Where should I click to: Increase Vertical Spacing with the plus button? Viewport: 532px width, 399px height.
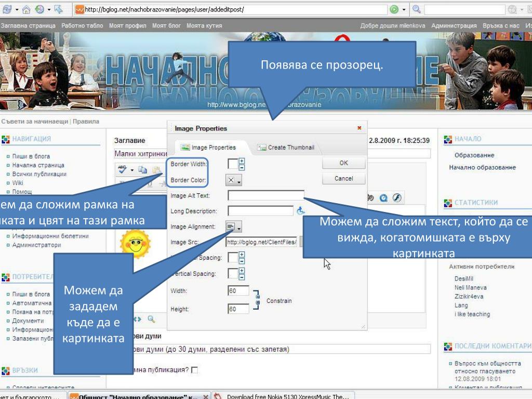242,270
